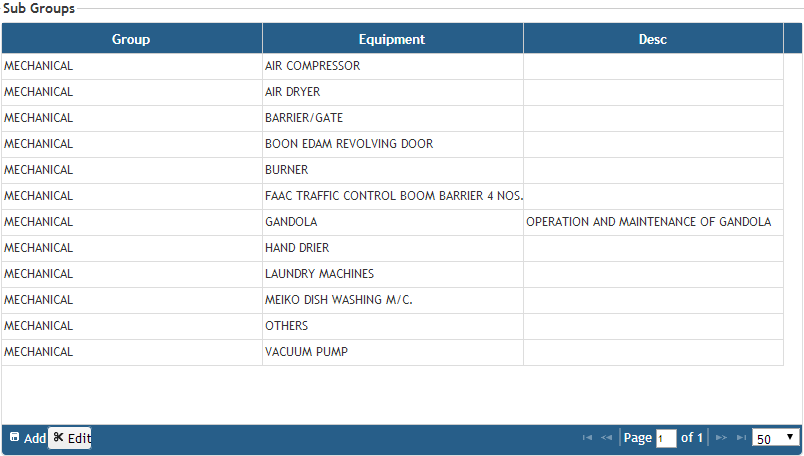Go to next page arrow
Viewport: 804px width, 456px height.
721,438
